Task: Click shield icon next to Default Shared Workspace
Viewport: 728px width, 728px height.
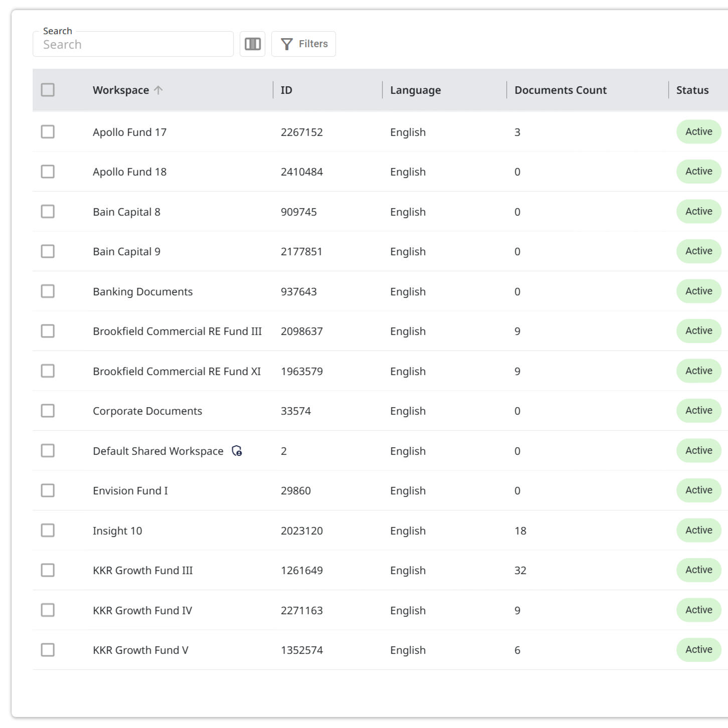Action: tap(237, 451)
